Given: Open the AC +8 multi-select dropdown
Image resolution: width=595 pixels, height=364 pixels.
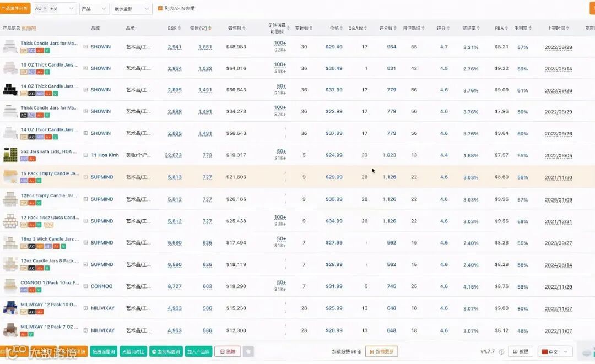Looking at the screenshot, I should tap(54, 8).
